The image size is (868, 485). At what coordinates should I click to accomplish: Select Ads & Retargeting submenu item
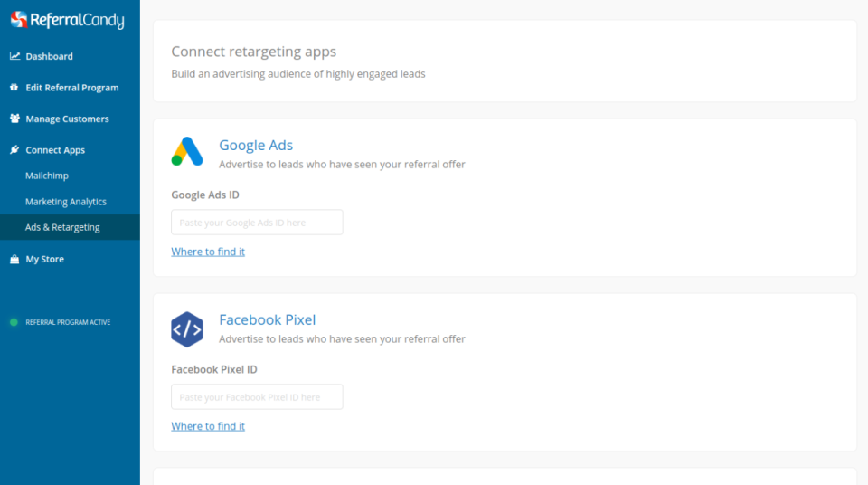click(62, 227)
